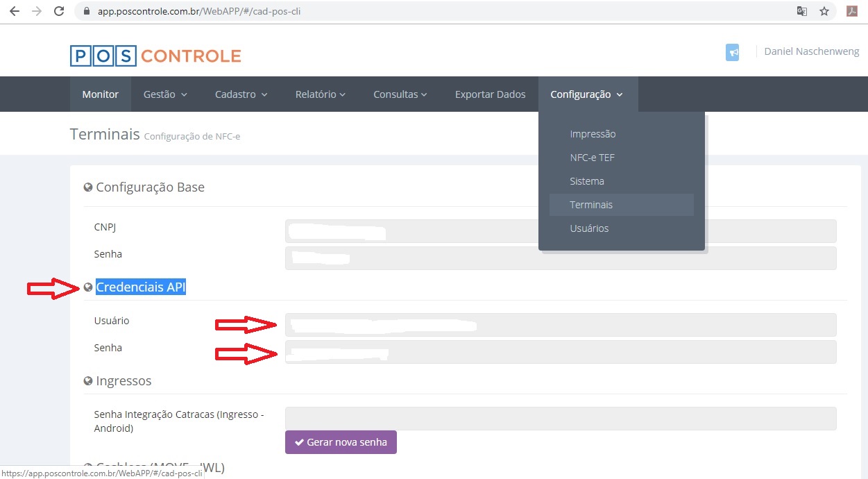Go back with the browser back arrow
The width and height of the screenshot is (868, 479).
14,11
